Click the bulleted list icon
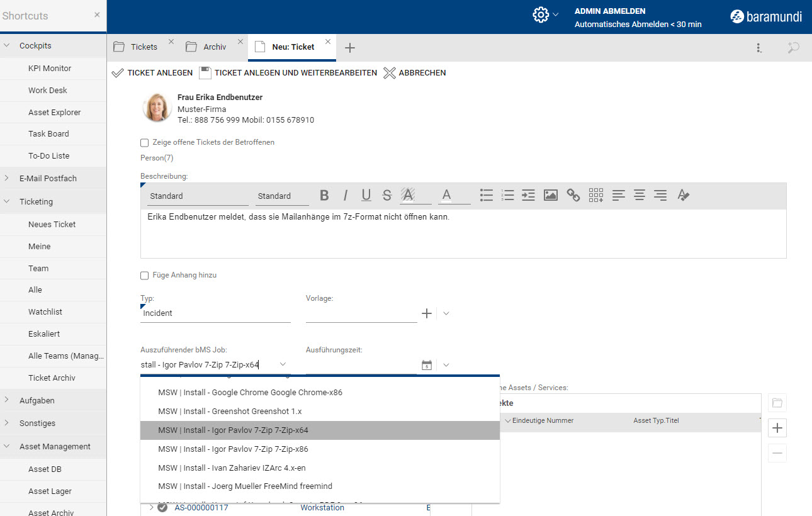The image size is (812, 516). tap(486, 196)
